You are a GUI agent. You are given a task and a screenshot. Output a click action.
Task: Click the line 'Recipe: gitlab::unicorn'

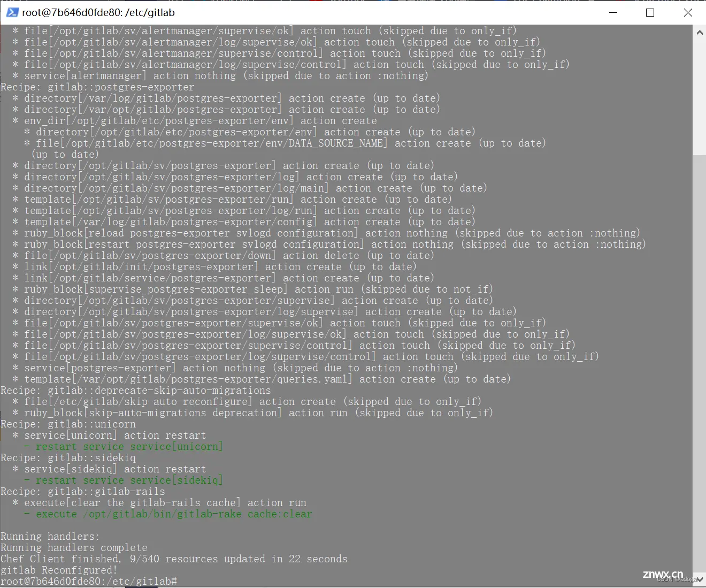point(68,424)
